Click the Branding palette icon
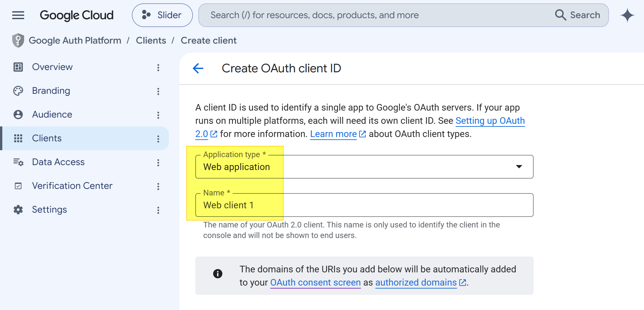 tap(18, 91)
